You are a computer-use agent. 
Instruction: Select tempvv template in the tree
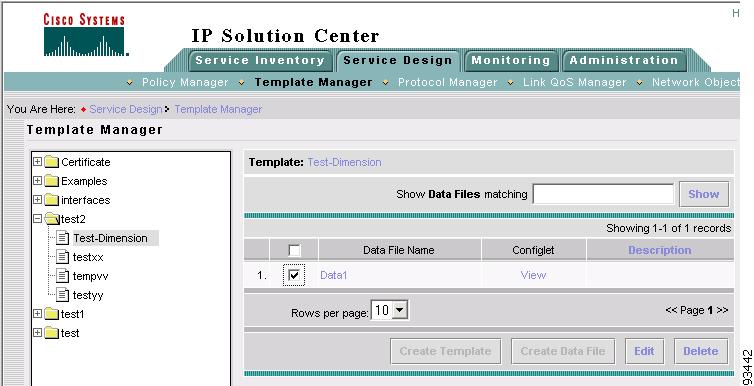pos(90,276)
